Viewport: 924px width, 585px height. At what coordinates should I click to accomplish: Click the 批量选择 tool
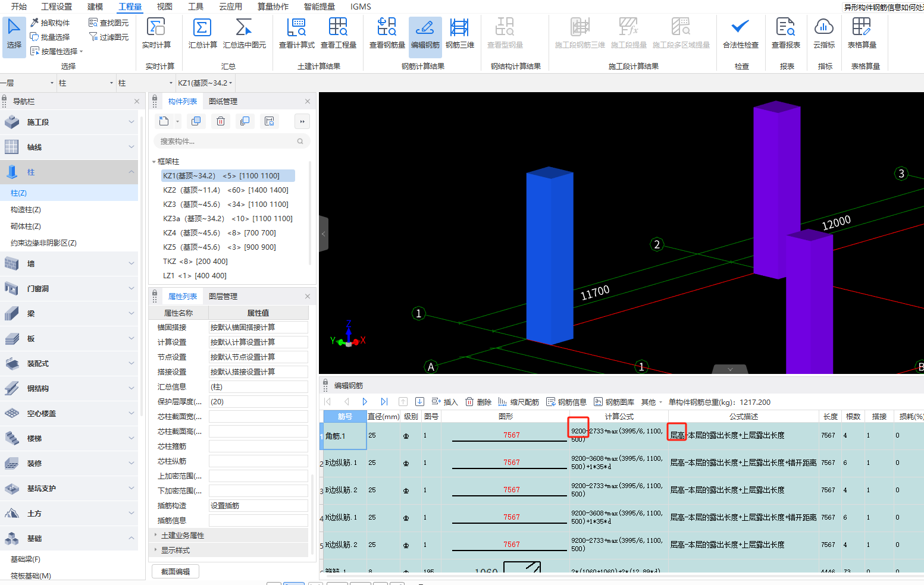point(50,37)
